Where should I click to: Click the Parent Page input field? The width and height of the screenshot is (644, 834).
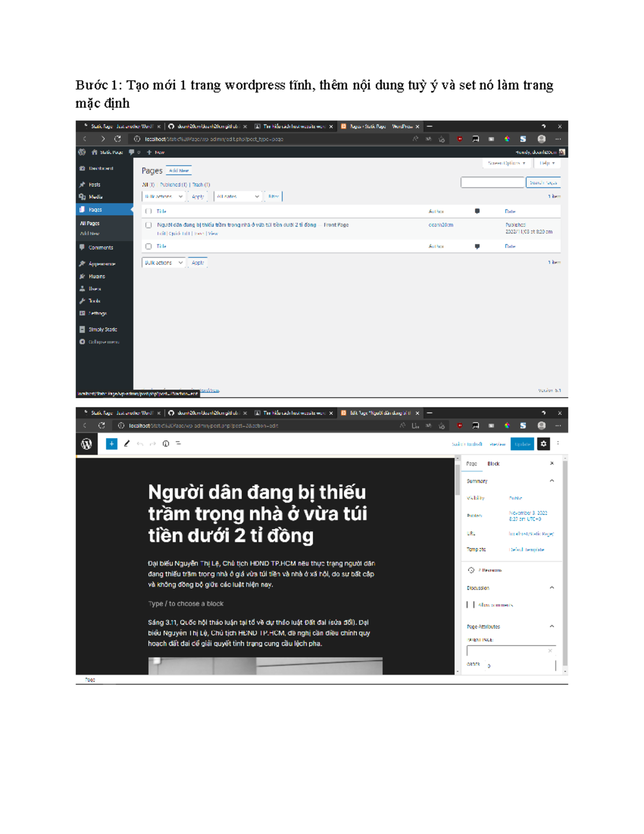coord(510,651)
